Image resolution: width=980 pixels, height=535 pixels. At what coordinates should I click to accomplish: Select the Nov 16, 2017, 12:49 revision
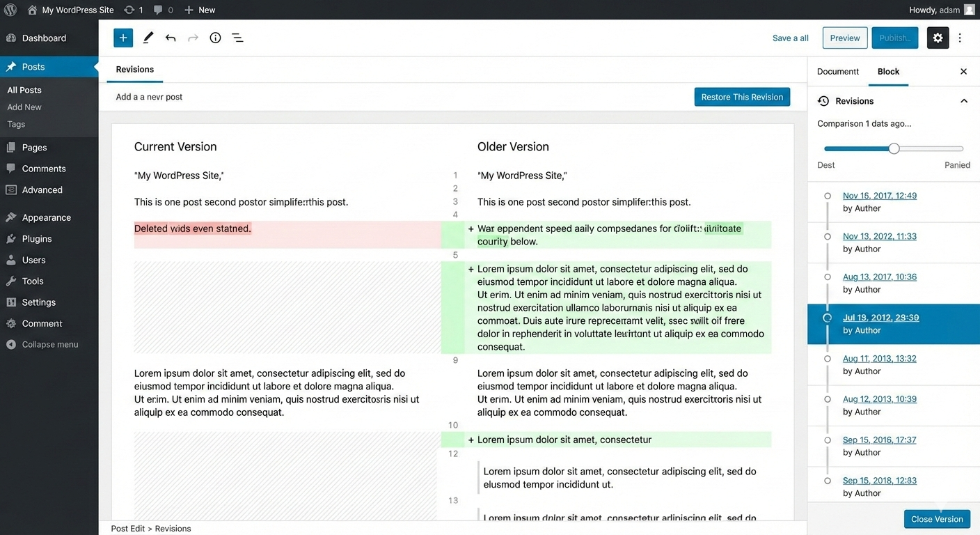(879, 196)
